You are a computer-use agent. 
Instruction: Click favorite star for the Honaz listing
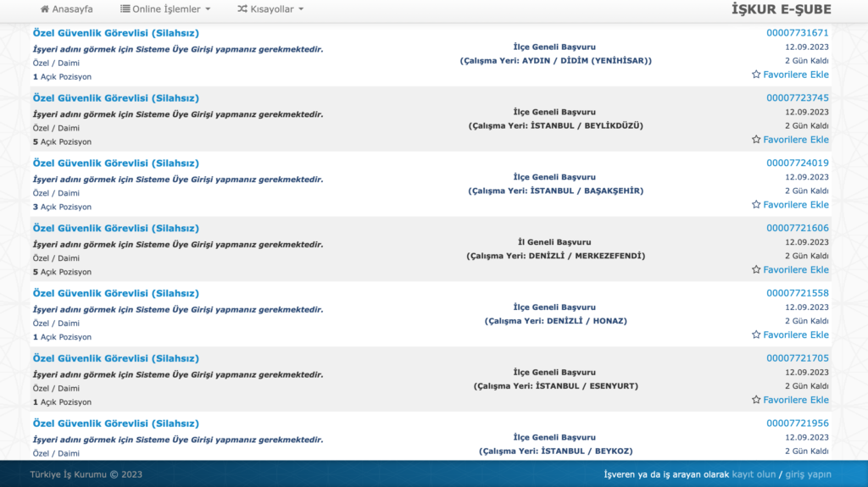point(756,335)
